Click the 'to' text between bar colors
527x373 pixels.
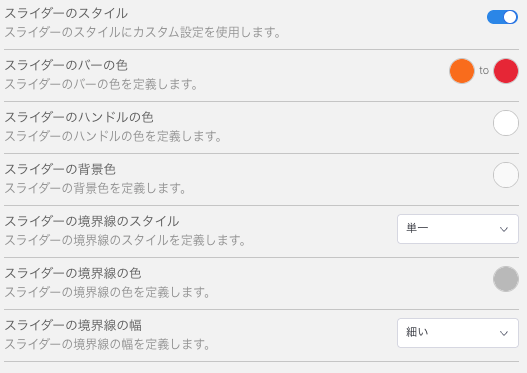click(484, 71)
